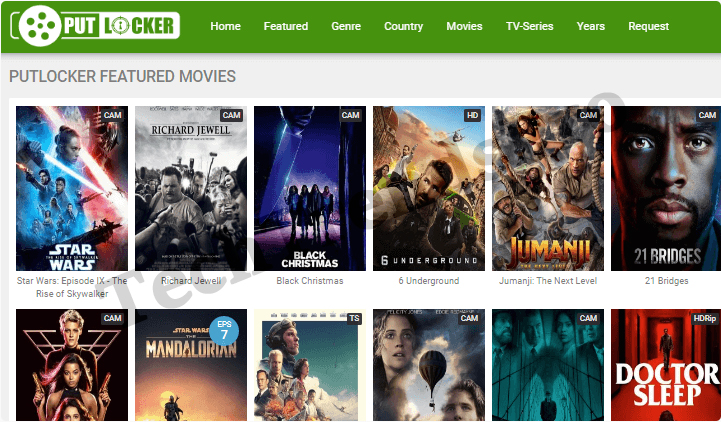Open the TV-Series section
This screenshot has width=721, height=422.
[x=529, y=26]
